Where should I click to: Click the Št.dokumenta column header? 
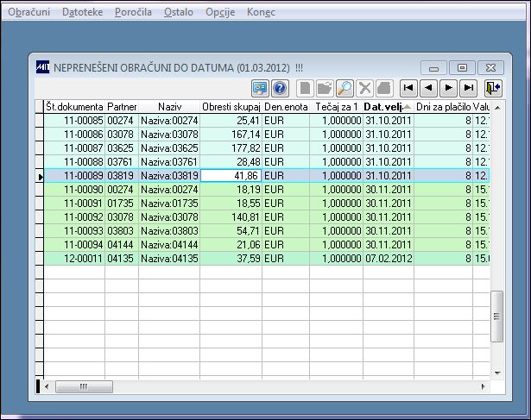[74, 107]
